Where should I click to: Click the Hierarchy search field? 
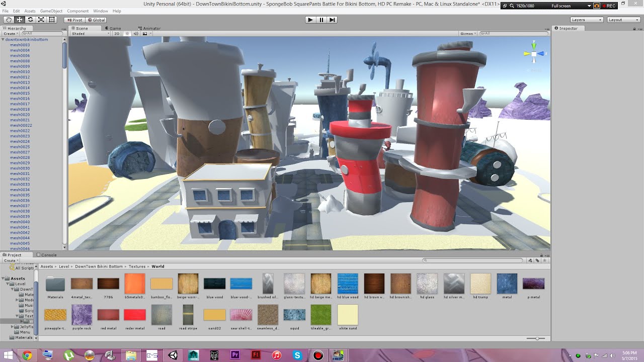coord(43,34)
